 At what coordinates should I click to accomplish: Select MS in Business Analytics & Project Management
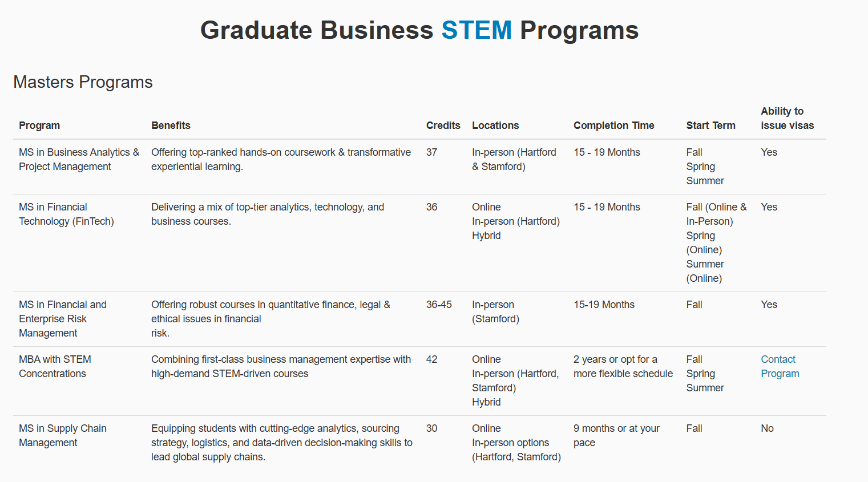[x=79, y=159]
